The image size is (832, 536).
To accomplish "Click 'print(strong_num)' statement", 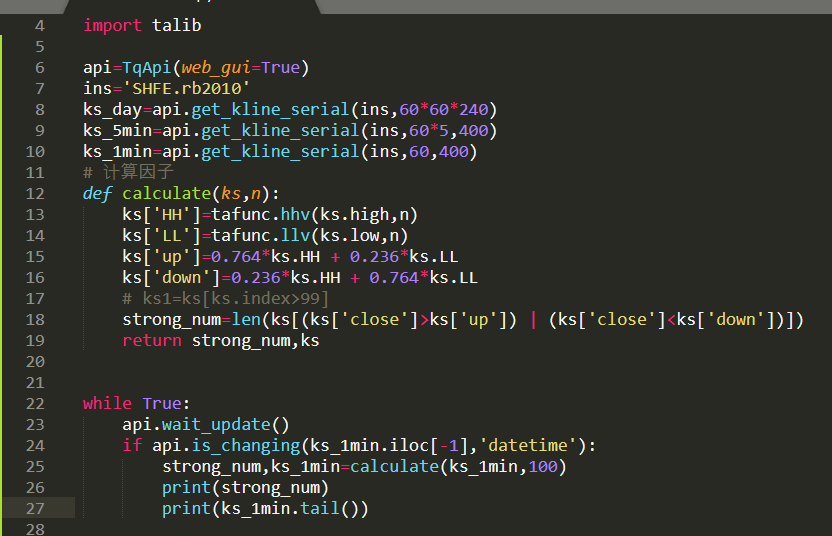I will click(x=246, y=488).
